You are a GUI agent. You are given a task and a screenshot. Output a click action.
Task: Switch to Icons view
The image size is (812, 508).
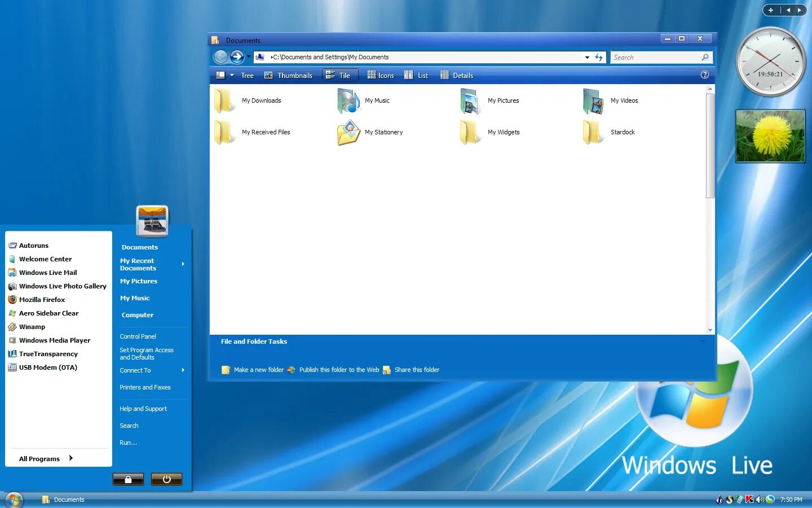381,75
